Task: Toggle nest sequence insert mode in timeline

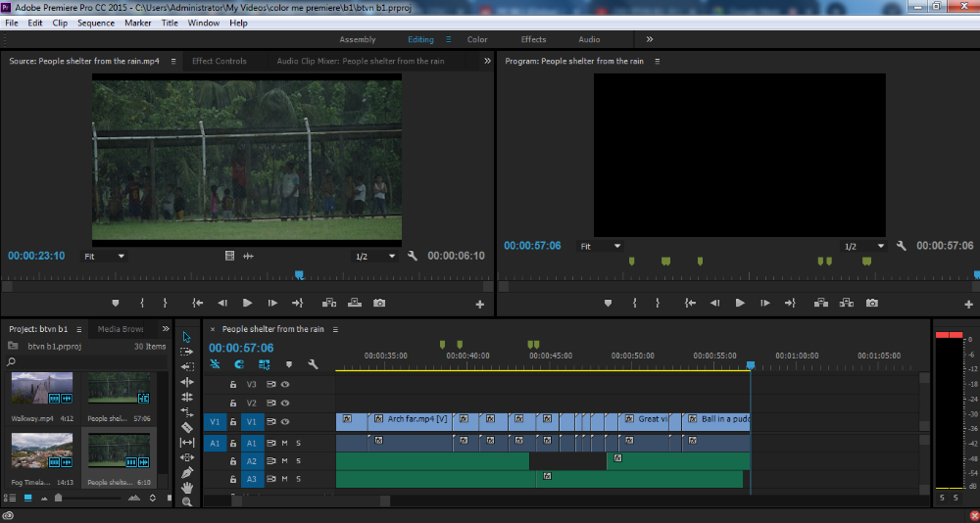Action: [215, 364]
